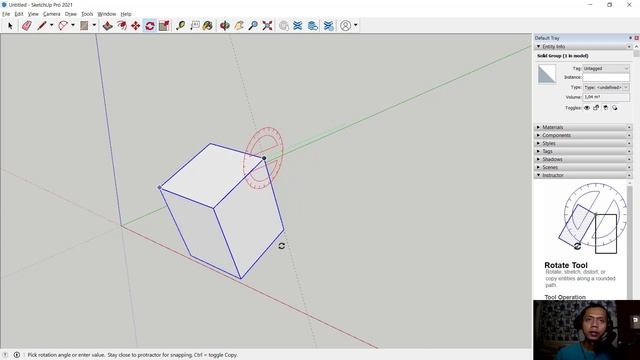The width and height of the screenshot is (640, 360).
Task: Collapse the Entity Info panel
Action: tap(583, 47)
